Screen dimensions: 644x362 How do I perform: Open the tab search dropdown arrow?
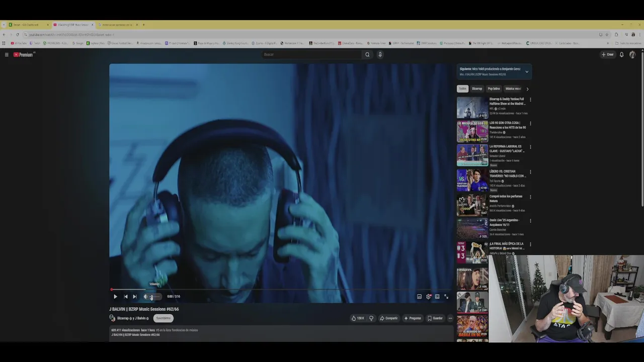[3, 25]
